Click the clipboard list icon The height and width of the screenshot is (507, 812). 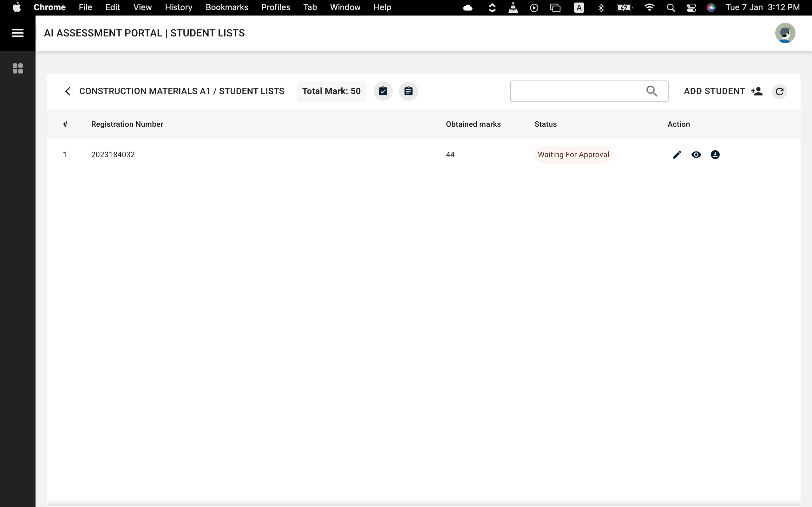[408, 91]
